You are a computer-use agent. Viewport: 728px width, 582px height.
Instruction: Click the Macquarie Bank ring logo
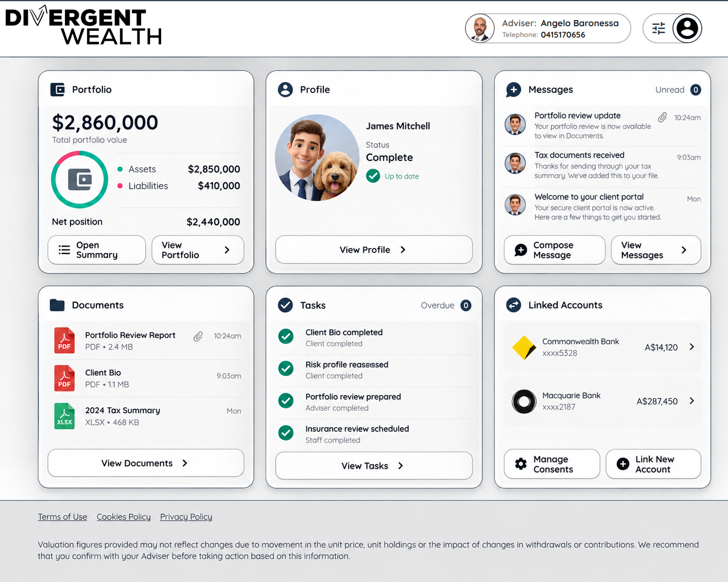pyautogui.click(x=524, y=401)
